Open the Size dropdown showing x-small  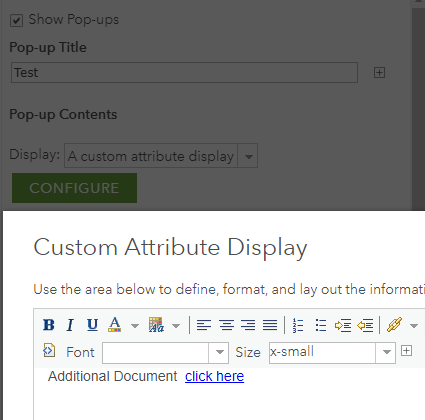(386, 353)
